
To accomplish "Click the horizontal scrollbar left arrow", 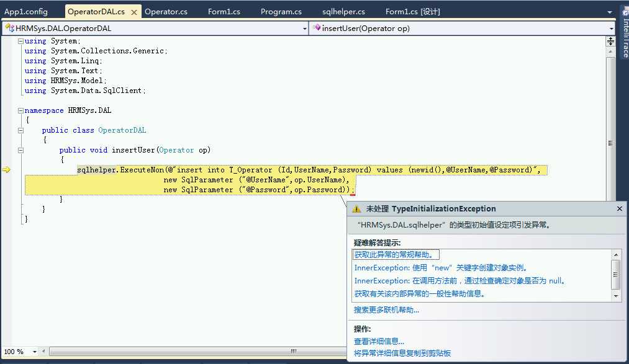I will [43, 352].
